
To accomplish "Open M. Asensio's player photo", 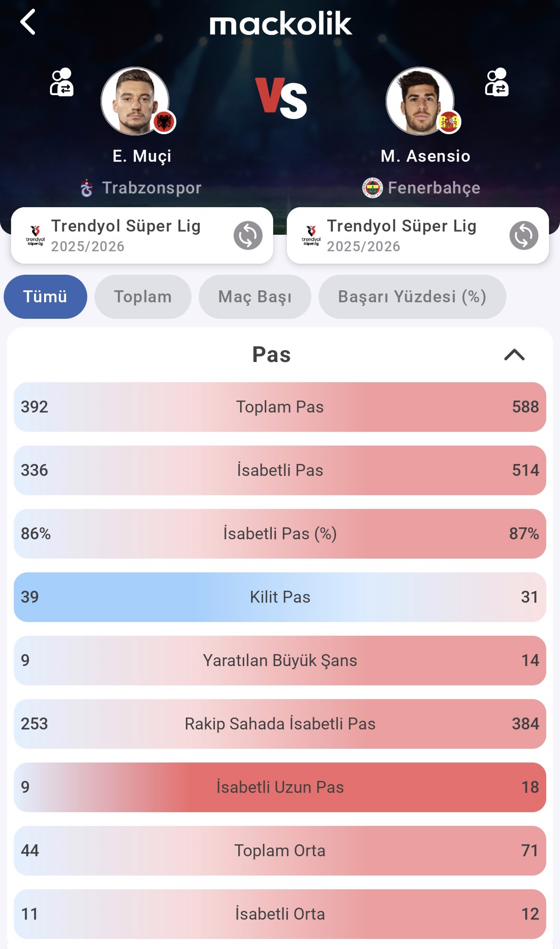I will coord(420,102).
